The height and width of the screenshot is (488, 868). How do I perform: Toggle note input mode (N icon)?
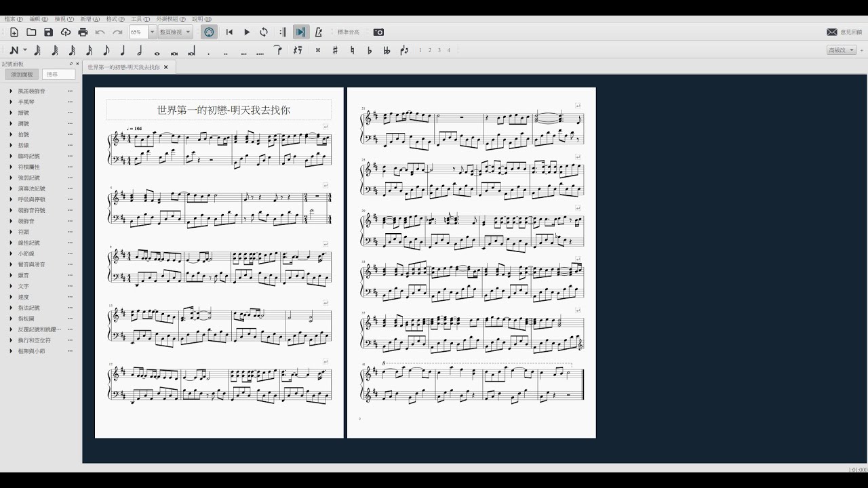click(14, 50)
